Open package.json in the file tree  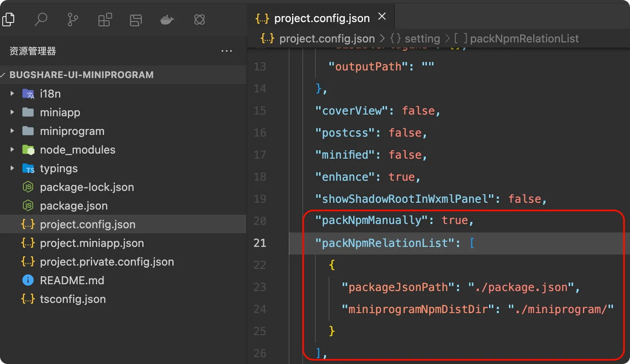[73, 206]
